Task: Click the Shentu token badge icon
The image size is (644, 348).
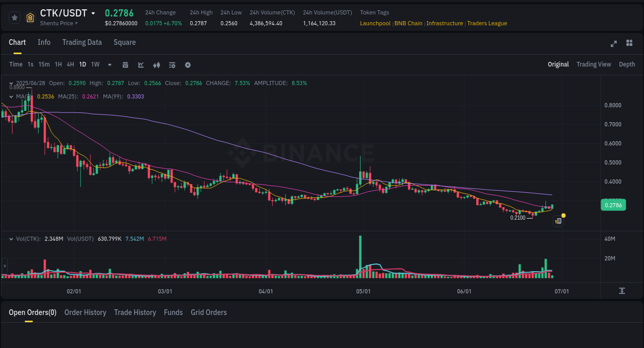Action: [30, 17]
